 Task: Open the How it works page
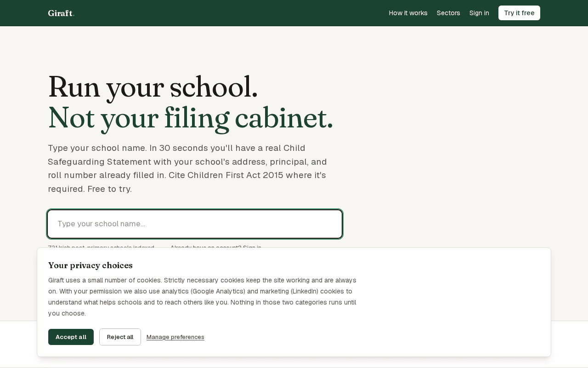click(x=408, y=13)
